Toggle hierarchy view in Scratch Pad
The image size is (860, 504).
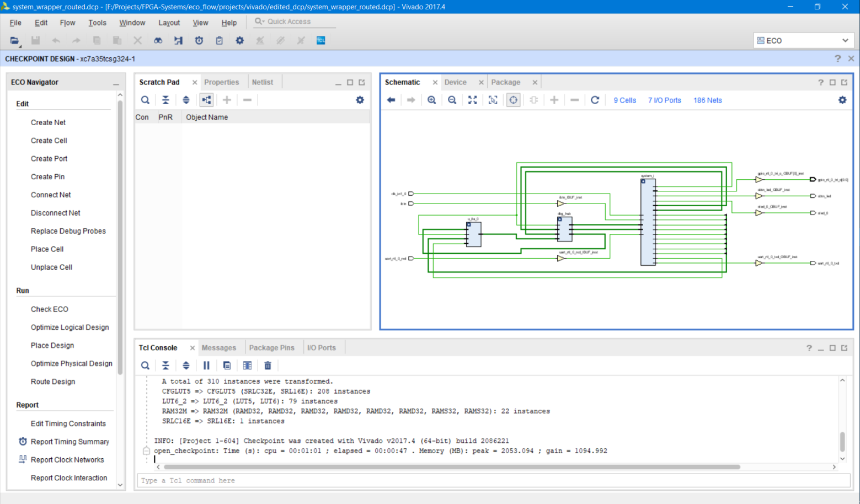[x=206, y=100]
